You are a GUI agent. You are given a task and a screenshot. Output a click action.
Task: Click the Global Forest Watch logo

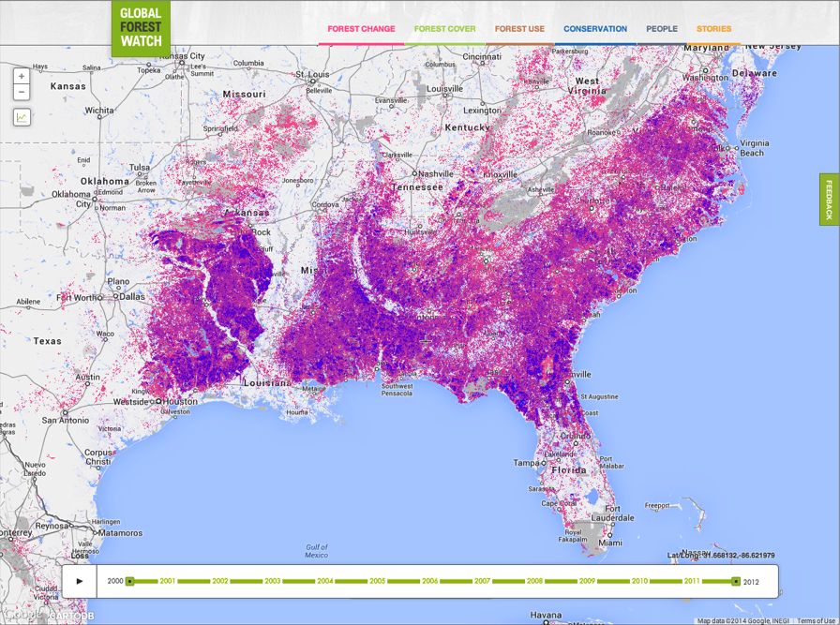click(141, 28)
